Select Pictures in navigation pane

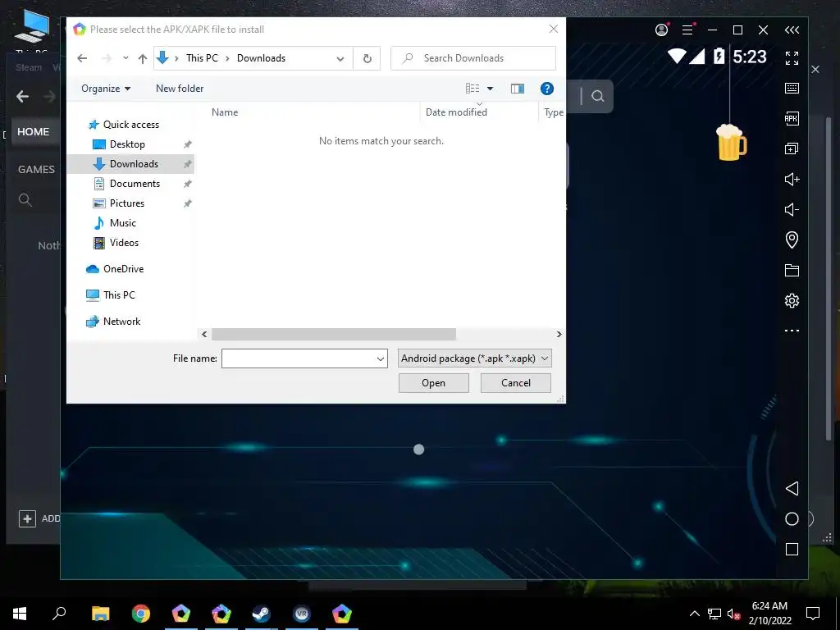[127, 203]
